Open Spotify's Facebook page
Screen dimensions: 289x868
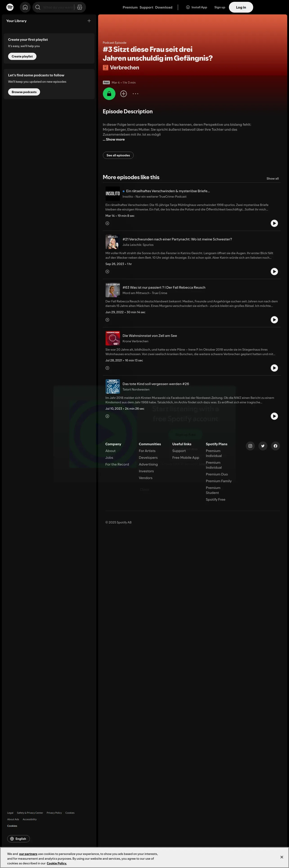coord(275,446)
